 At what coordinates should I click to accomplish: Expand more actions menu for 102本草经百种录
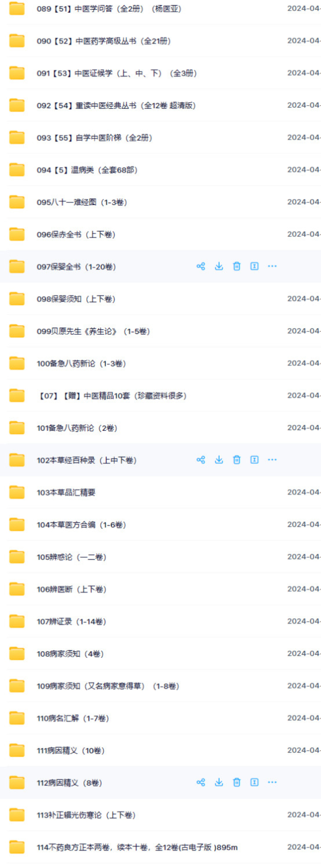tap(272, 460)
